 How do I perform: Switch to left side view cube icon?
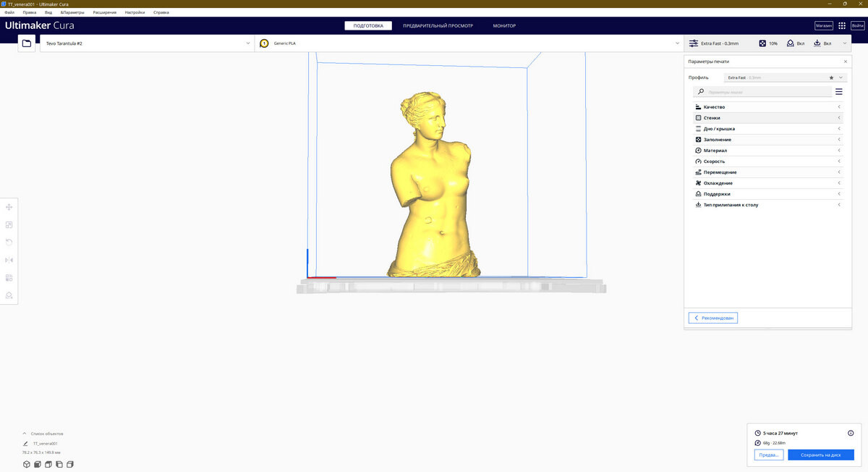pos(59,464)
